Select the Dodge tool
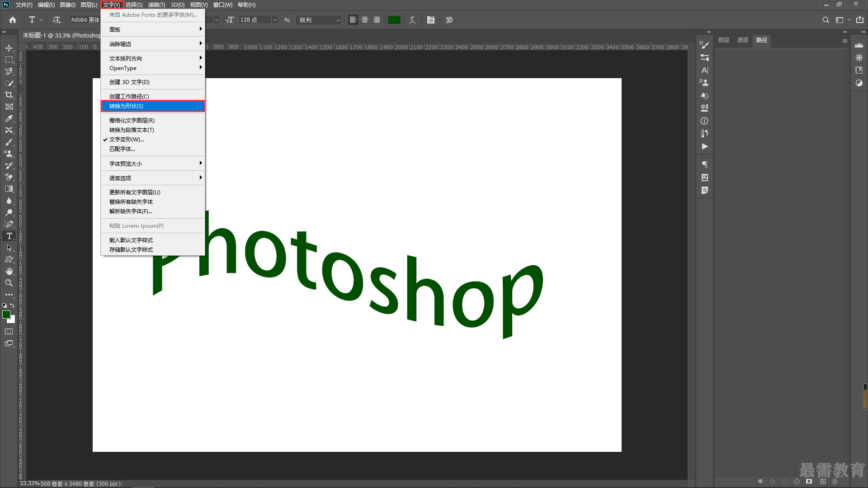Image resolution: width=868 pixels, height=488 pixels. (x=9, y=212)
